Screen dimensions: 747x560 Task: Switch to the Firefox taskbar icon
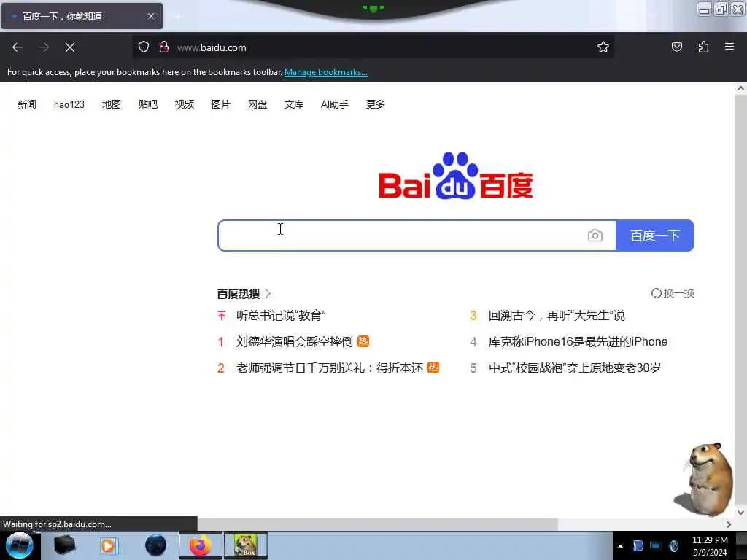[201, 545]
